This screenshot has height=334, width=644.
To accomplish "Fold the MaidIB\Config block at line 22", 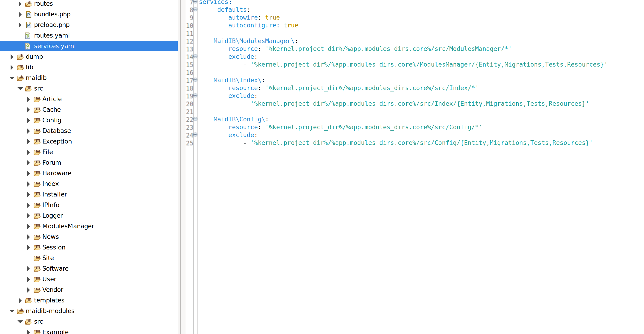I will coord(195,119).
